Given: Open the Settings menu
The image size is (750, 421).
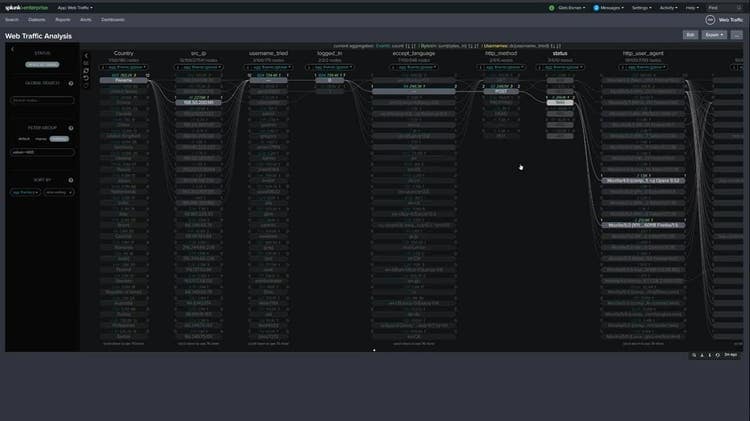Looking at the screenshot, I should 641,7.
